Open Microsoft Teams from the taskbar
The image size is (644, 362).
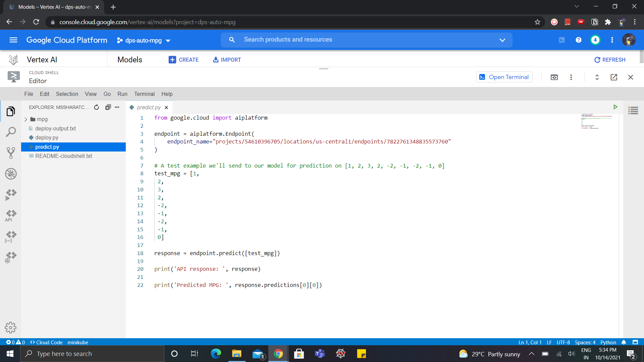pyautogui.click(x=319, y=354)
